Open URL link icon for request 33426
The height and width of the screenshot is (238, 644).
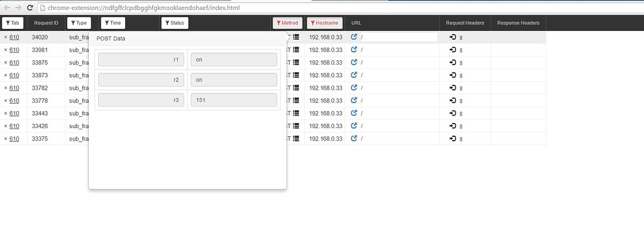tap(354, 126)
